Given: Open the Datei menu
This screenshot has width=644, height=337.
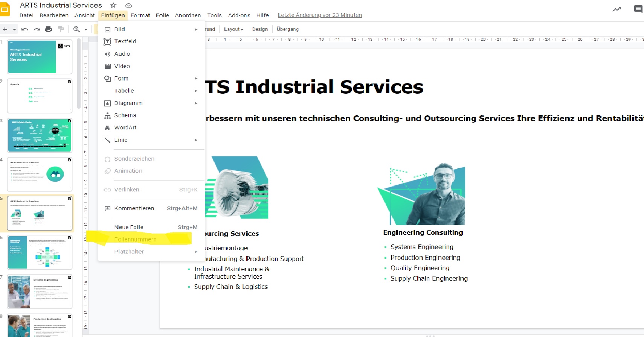Looking at the screenshot, I should 26,15.
